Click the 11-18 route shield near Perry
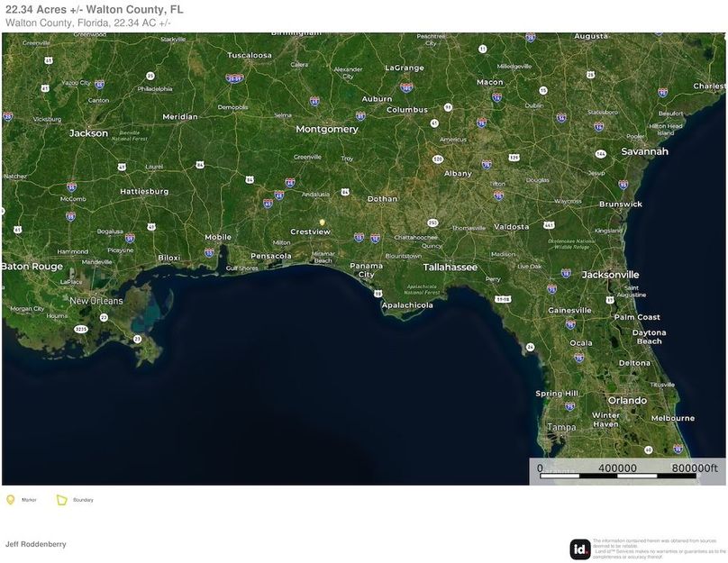This screenshot has height=563, width=728. (503, 298)
